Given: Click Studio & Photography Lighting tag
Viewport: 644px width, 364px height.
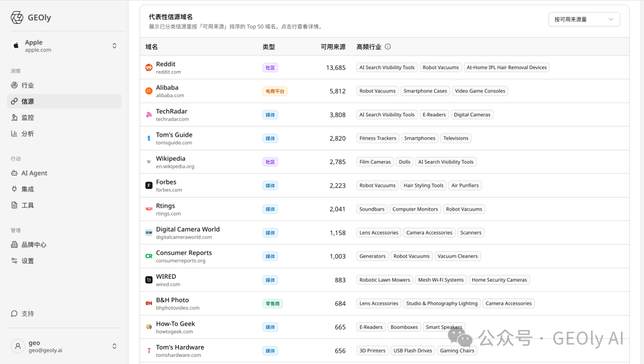Looking at the screenshot, I should [x=441, y=303].
